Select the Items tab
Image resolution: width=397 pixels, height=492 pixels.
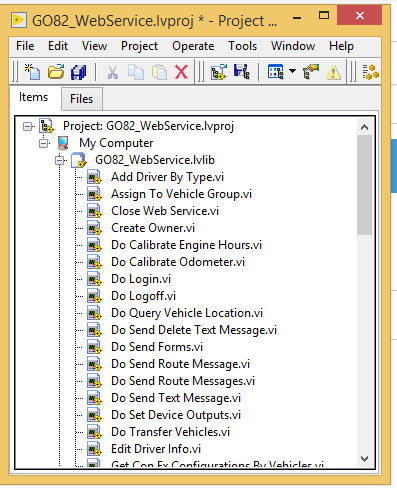tap(33, 97)
